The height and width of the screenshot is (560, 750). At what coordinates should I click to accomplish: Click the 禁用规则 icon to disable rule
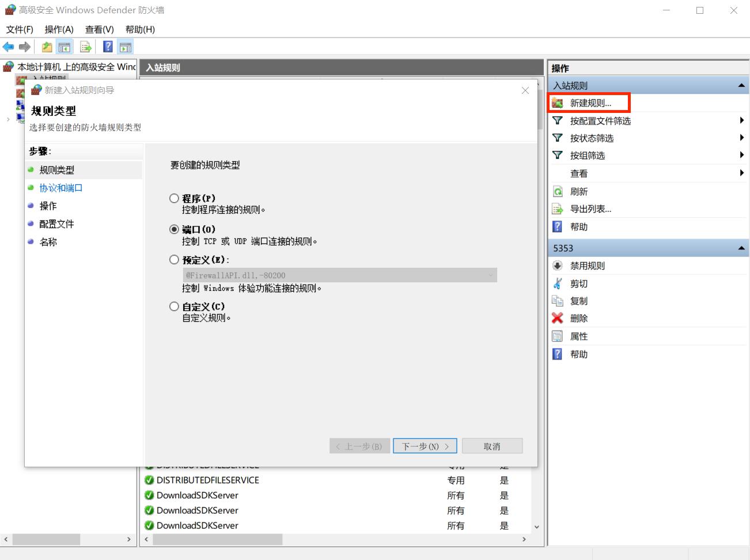pos(558,265)
